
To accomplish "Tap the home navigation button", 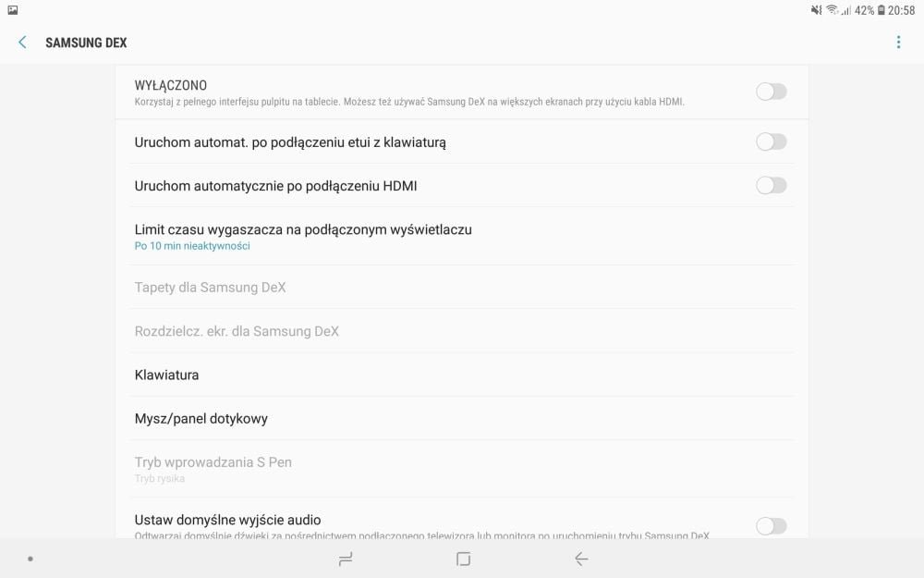I will click(x=464, y=559).
